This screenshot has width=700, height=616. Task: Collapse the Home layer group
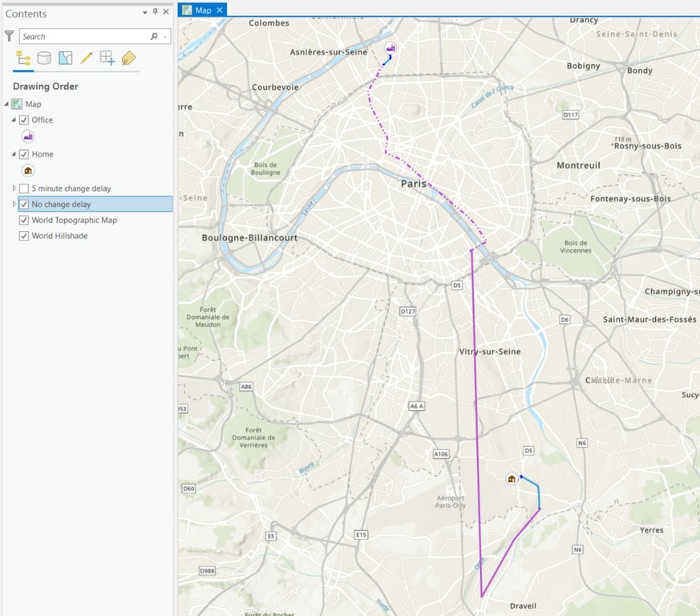14,154
